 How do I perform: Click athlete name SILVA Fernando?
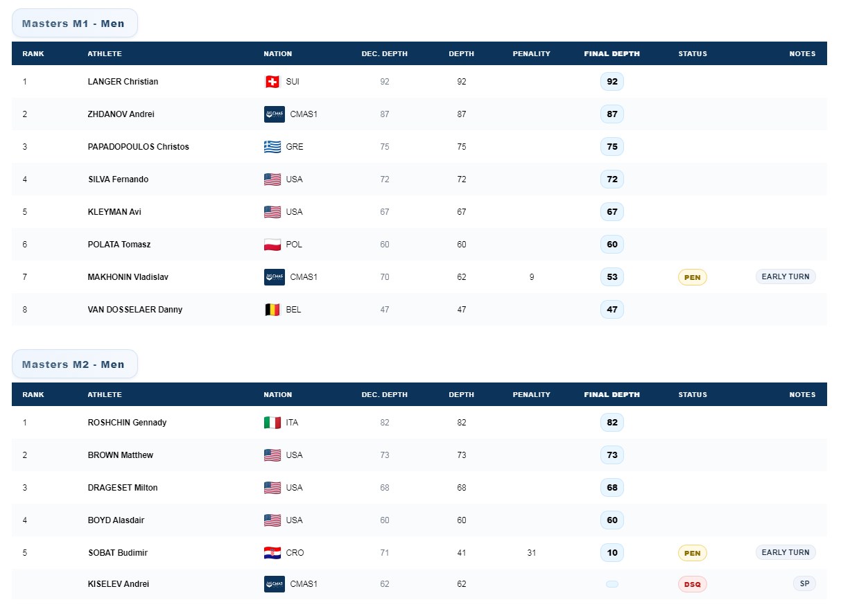click(118, 179)
